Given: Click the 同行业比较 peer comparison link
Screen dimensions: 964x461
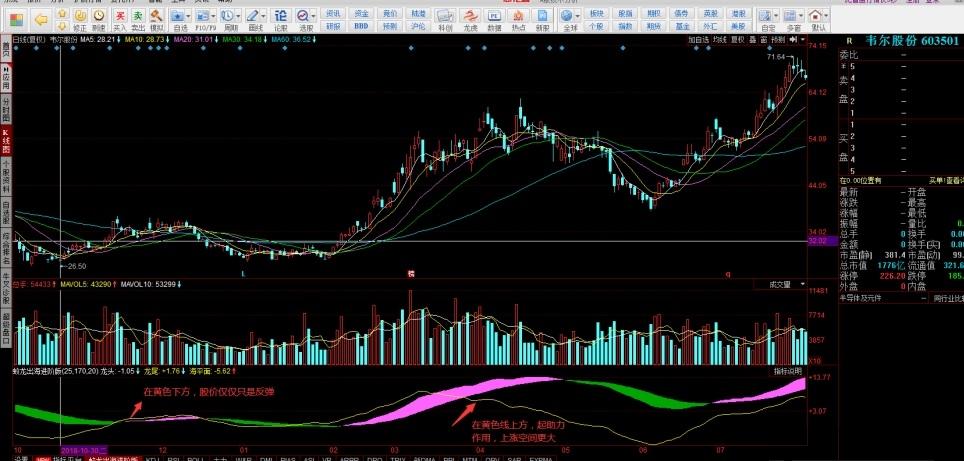Looking at the screenshot, I should point(947,299).
